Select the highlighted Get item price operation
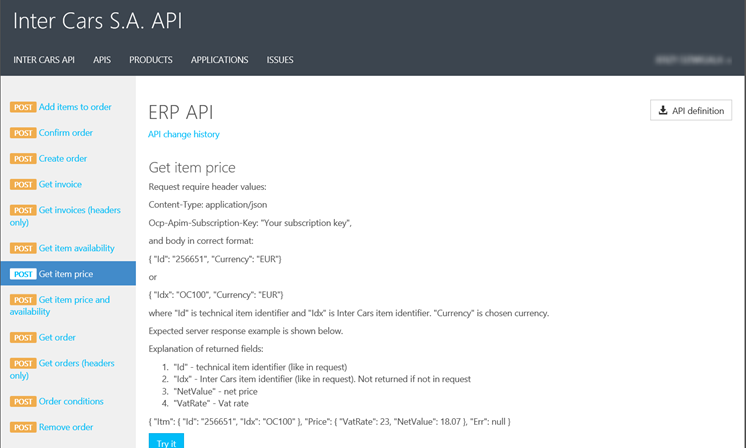746x448 pixels. pos(66,274)
